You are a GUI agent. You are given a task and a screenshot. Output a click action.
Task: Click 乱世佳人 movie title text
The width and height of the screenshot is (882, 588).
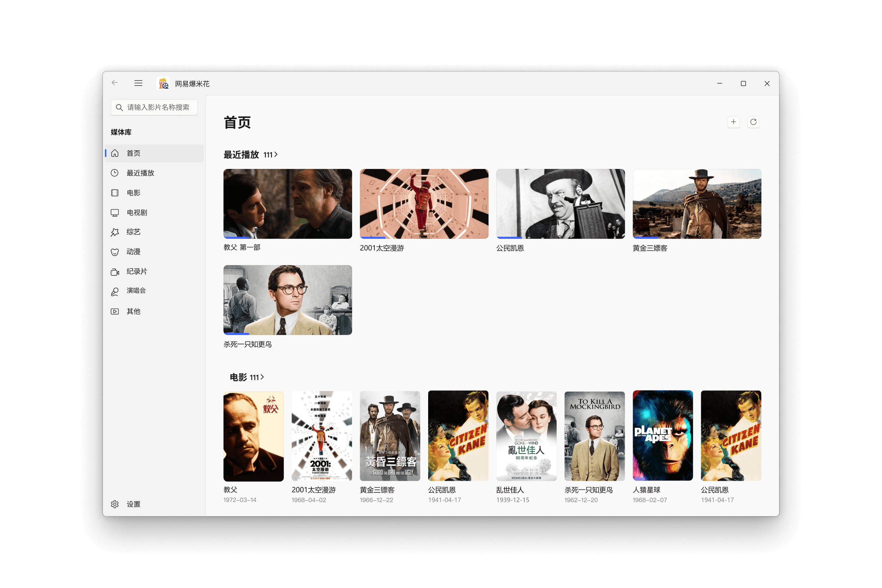tap(510, 490)
